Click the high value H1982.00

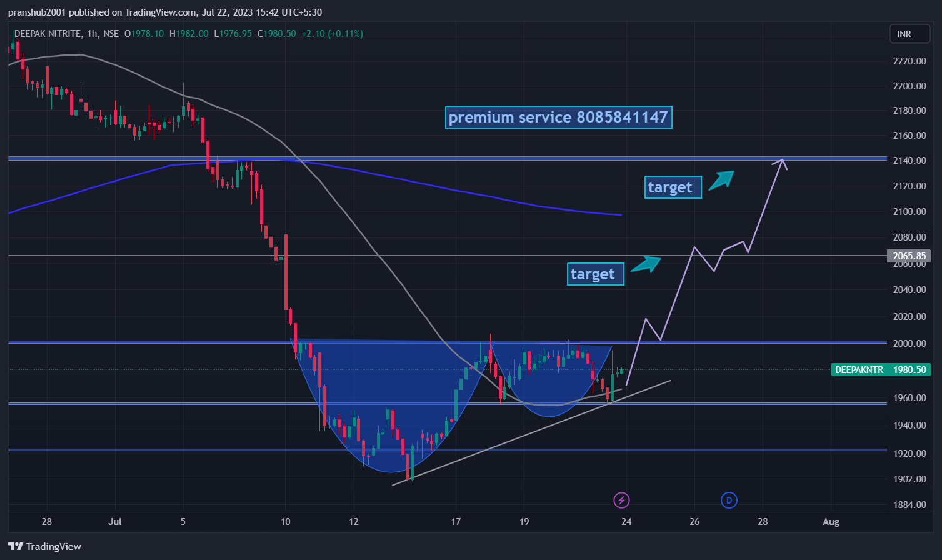pos(189,34)
